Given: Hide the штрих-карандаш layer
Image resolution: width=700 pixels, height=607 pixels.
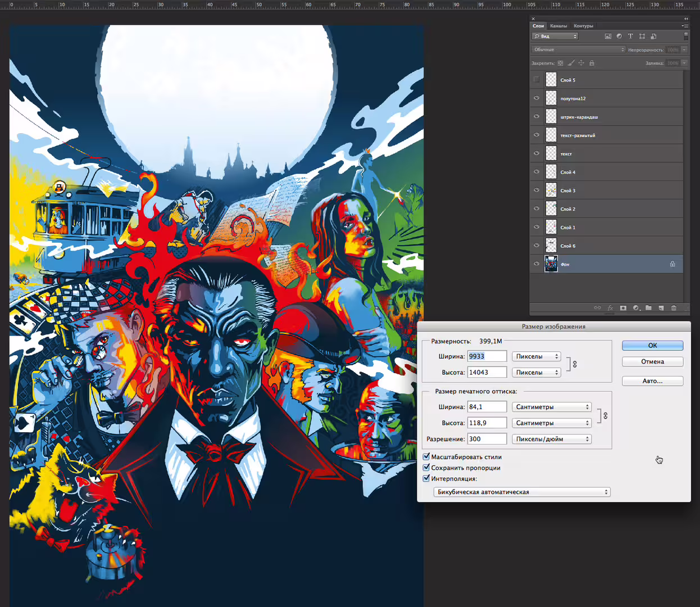Looking at the screenshot, I should (537, 116).
